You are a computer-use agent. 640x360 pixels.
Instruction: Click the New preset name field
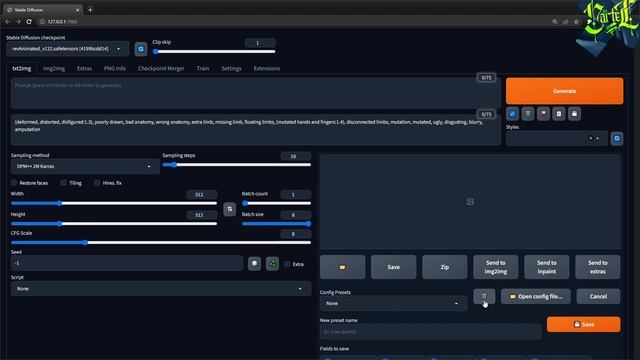pos(431,332)
